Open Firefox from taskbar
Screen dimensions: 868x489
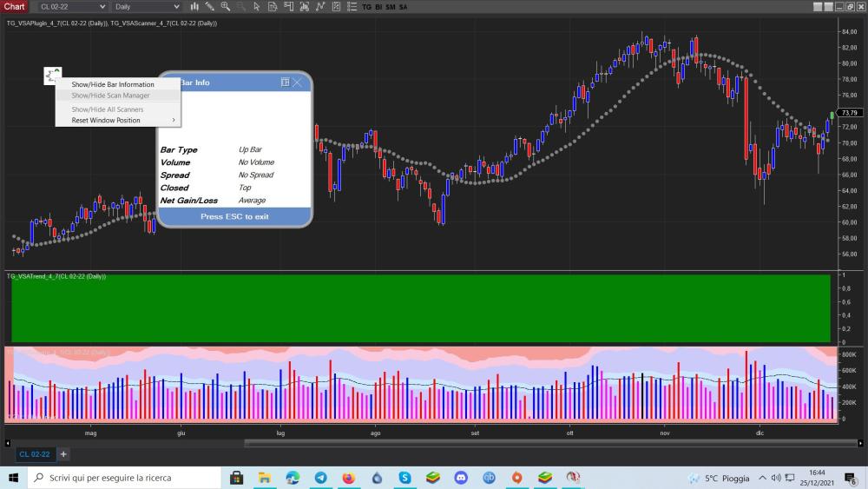coord(349,478)
